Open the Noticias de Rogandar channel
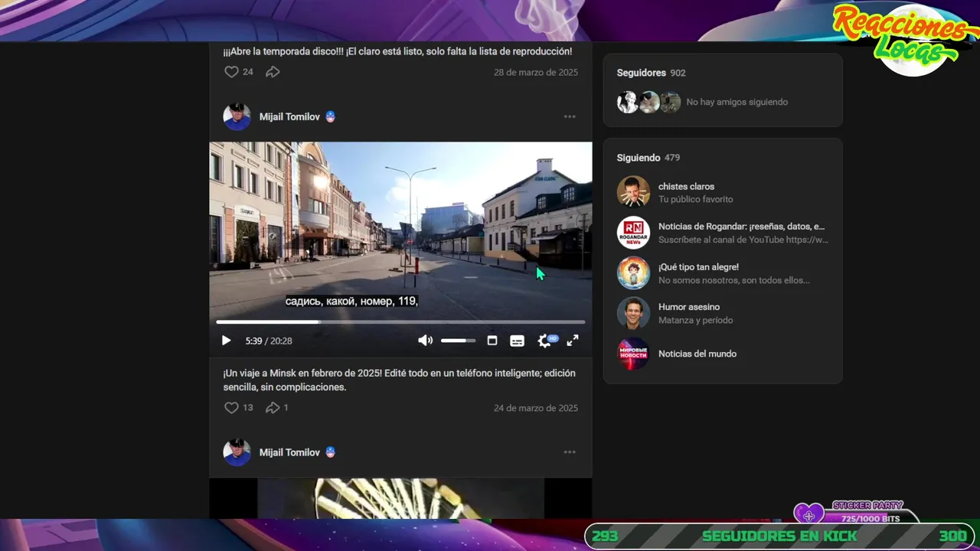 (741, 227)
